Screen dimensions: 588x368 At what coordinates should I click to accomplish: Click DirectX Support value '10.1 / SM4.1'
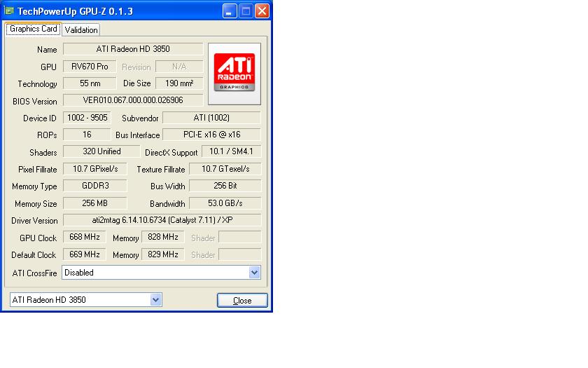tap(232, 151)
